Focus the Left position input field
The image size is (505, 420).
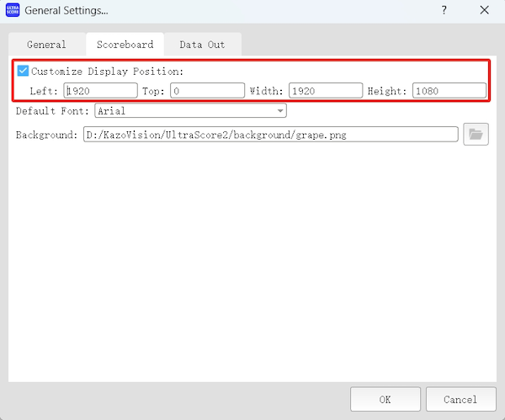[x=100, y=90]
